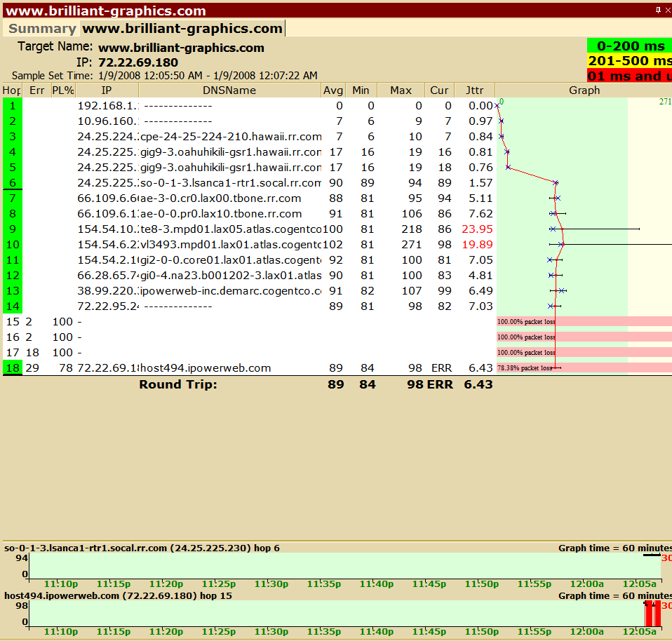
Task: Click the PL% column header
Action: [x=62, y=90]
